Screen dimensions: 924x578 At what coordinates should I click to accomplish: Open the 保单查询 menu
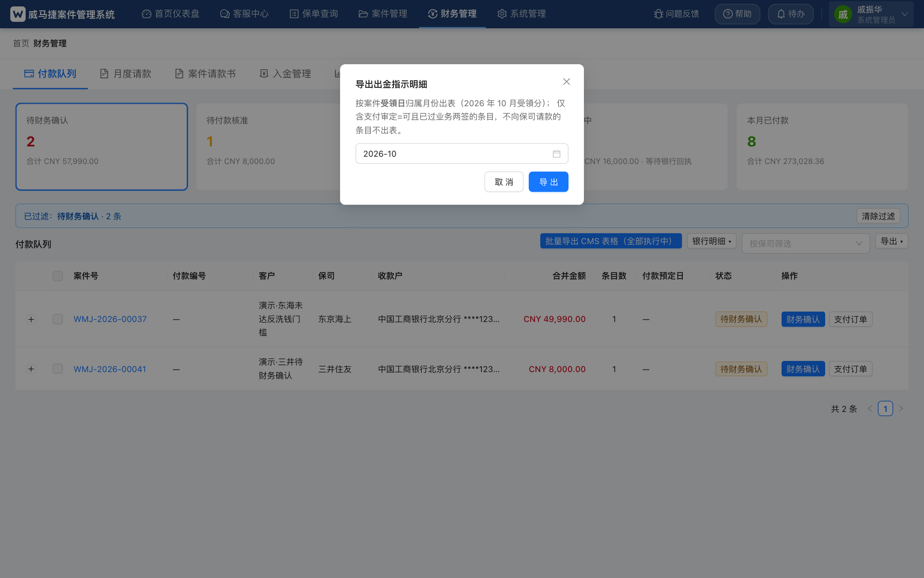point(314,14)
